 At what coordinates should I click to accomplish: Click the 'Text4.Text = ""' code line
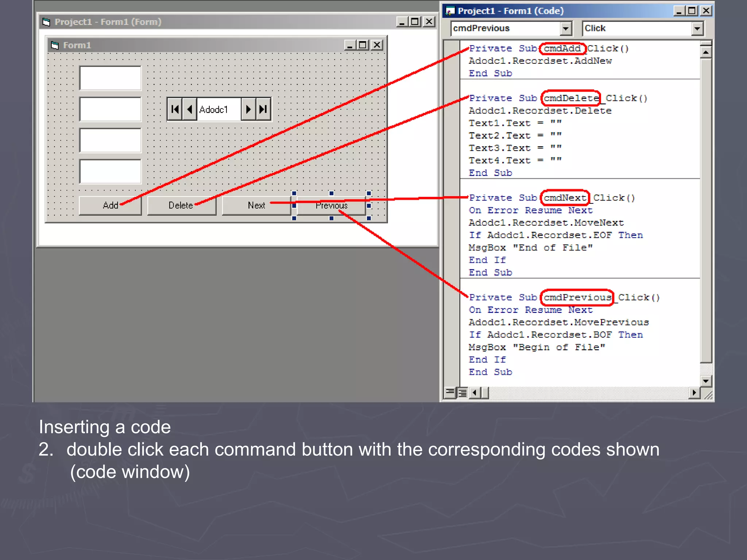click(x=515, y=160)
